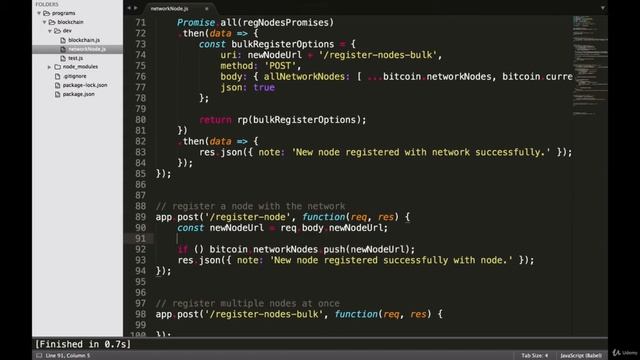
Task: Click the allNetworkNodes text in body line
Action: click(x=304, y=76)
